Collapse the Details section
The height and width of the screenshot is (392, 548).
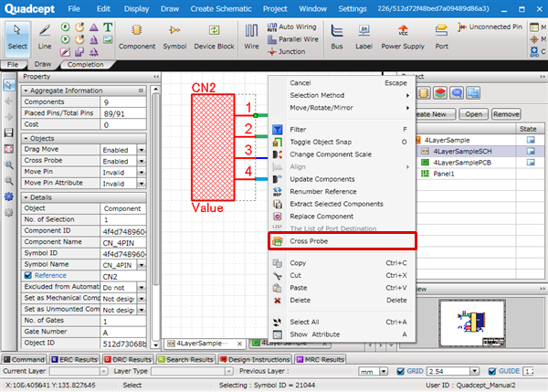coord(26,197)
